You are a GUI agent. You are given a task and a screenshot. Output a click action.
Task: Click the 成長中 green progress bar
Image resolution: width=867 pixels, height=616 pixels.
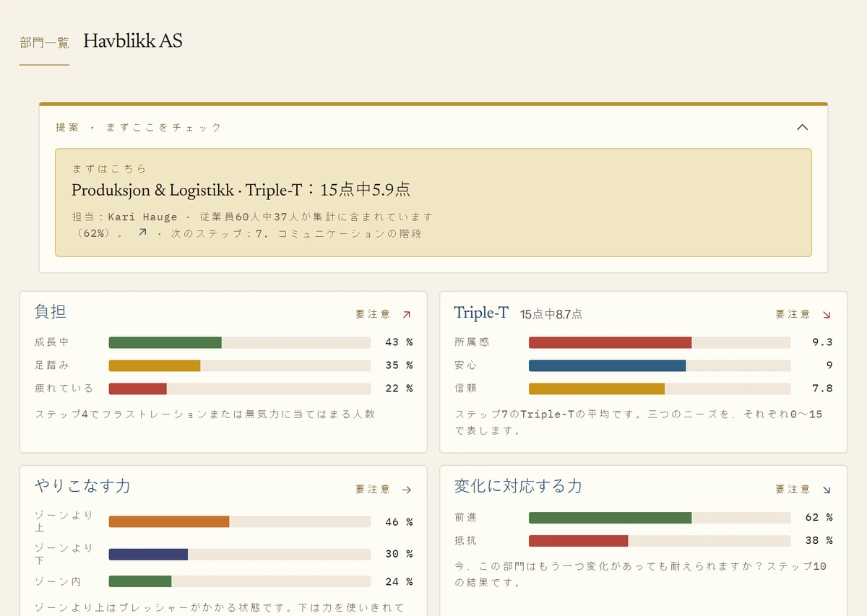click(x=165, y=342)
